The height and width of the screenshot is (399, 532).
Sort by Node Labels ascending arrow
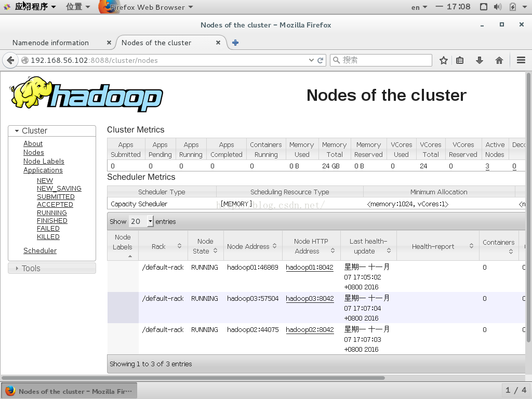pos(130,257)
